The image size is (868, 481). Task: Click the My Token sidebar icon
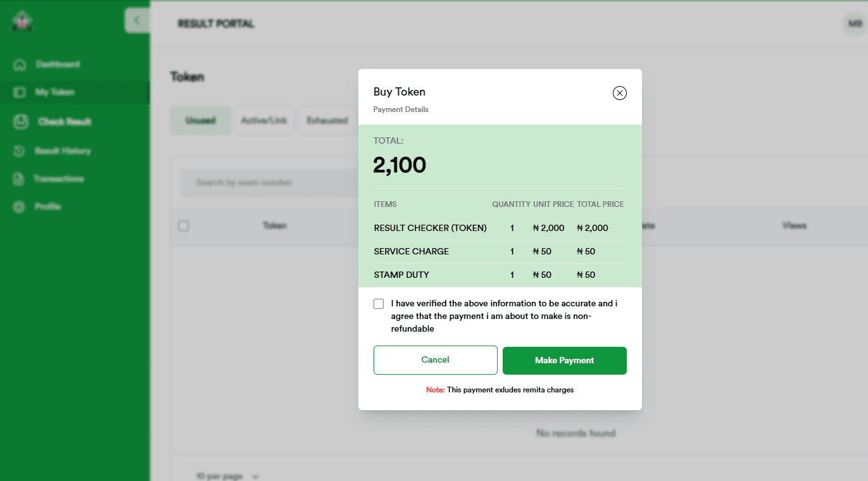[20, 92]
